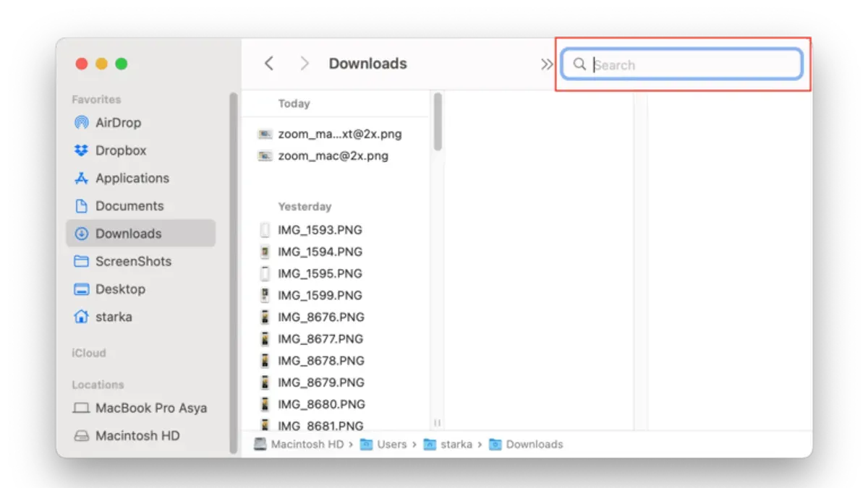Click the file icon of IMG_8679.PNG
Screen dimensions: 868x488
coord(265,382)
